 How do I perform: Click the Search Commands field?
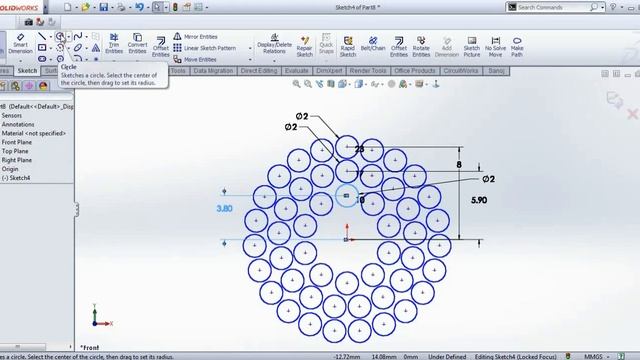(553, 7)
